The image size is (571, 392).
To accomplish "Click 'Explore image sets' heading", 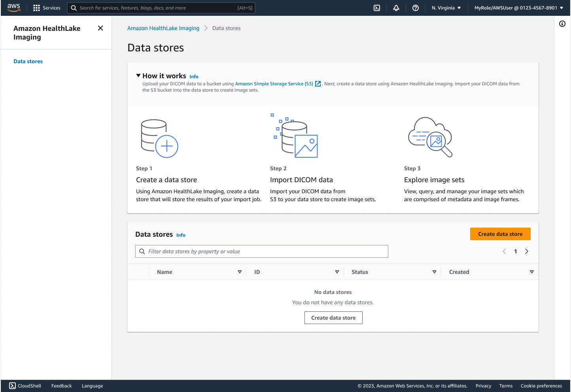I will pyautogui.click(x=434, y=180).
